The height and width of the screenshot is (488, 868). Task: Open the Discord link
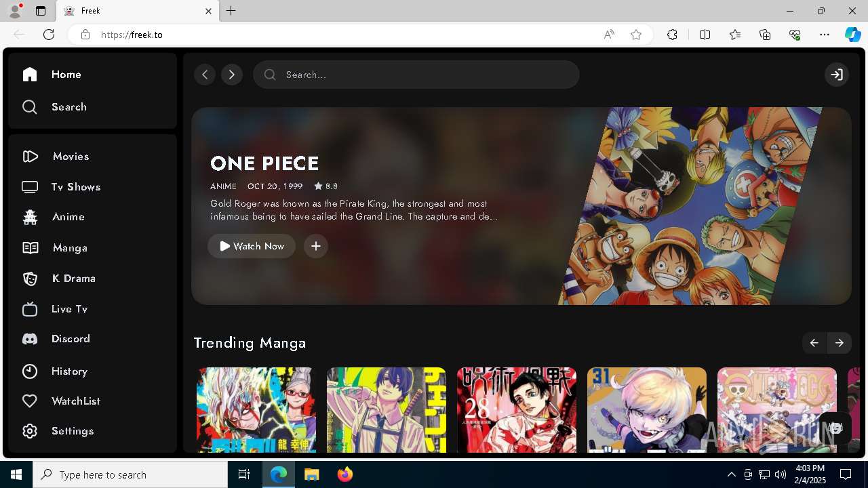pos(56,339)
